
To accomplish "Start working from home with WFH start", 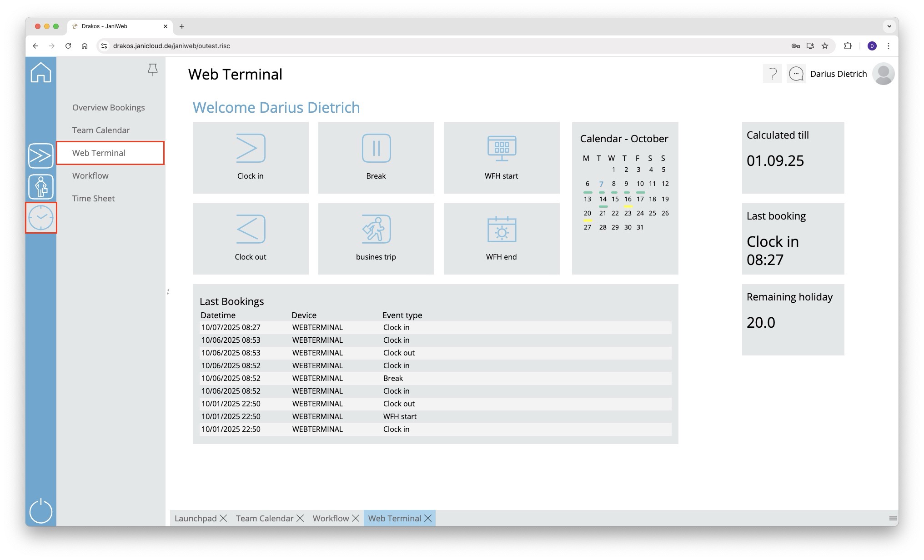I will tap(501, 157).
